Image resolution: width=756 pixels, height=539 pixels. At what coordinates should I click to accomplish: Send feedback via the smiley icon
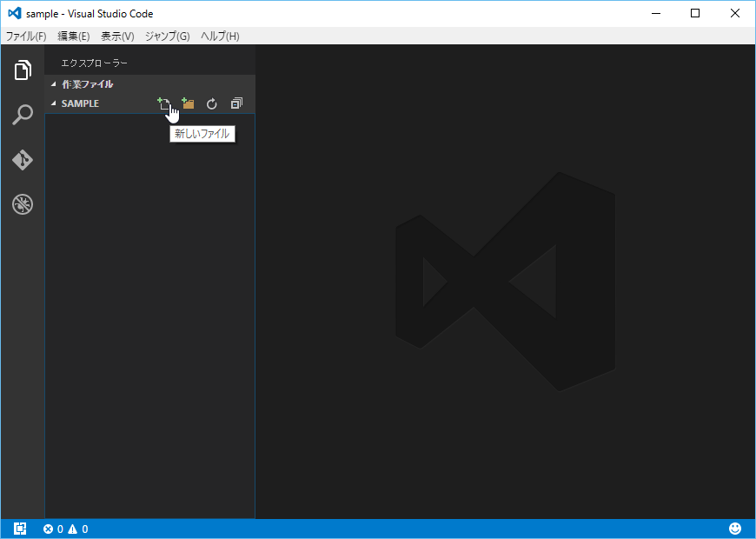coord(735,529)
